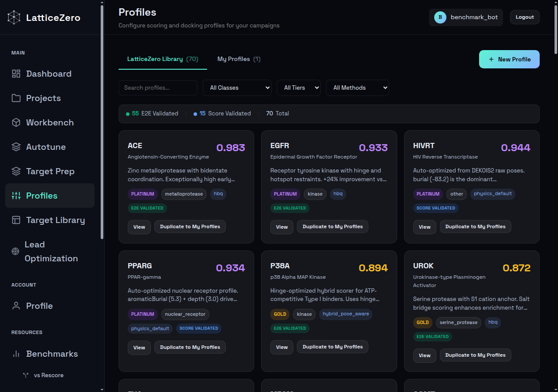Click the 15 Score Validated stat
This screenshot has height=392, width=558.
tap(222, 113)
